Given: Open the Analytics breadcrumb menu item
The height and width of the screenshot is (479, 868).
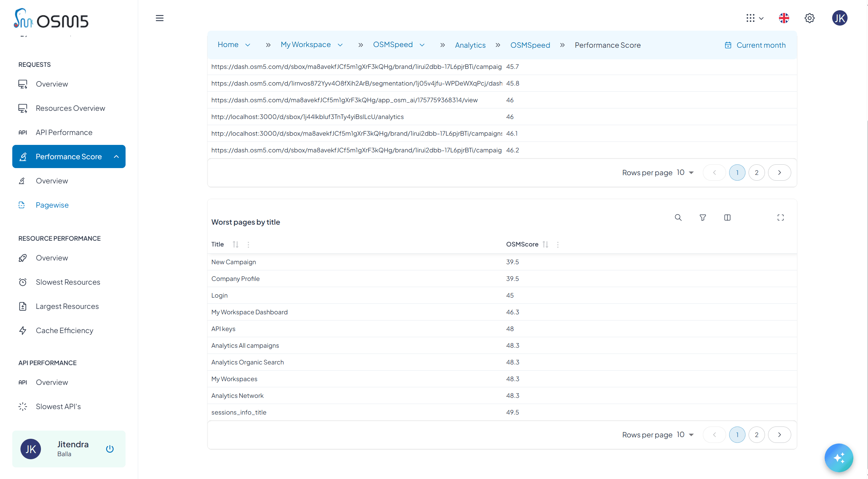Looking at the screenshot, I should pos(470,45).
